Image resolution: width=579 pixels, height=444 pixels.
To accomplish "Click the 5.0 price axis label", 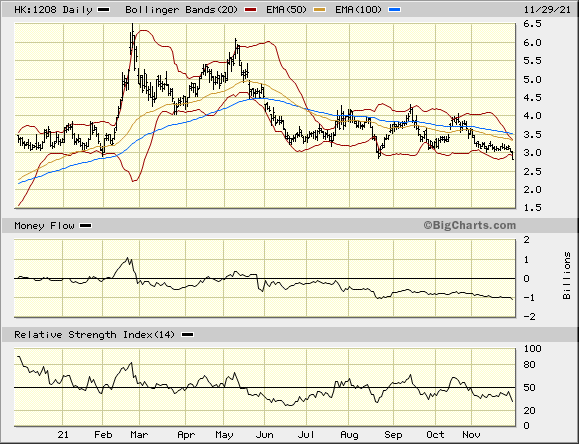I will pos(532,79).
